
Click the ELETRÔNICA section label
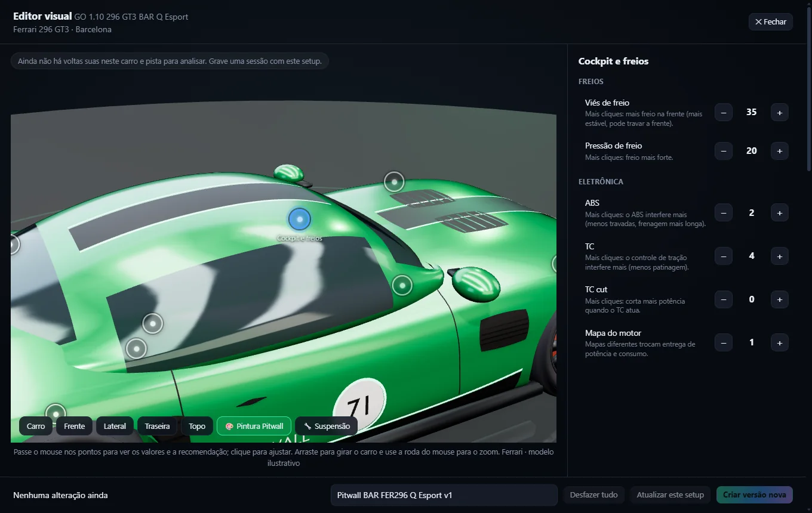[x=601, y=181]
